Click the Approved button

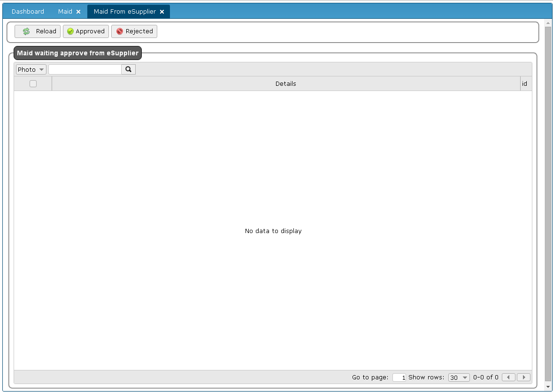(x=86, y=31)
